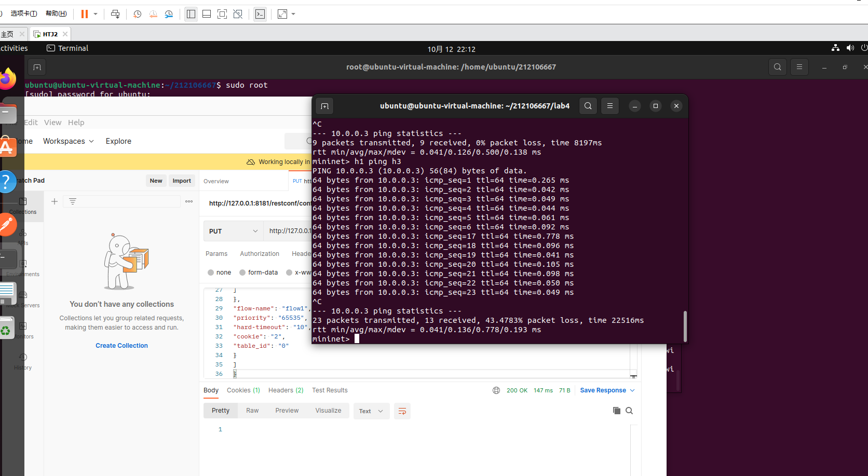Pause the virtual machine with the orange icon
Image resolution: width=868 pixels, height=476 pixels.
point(84,14)
